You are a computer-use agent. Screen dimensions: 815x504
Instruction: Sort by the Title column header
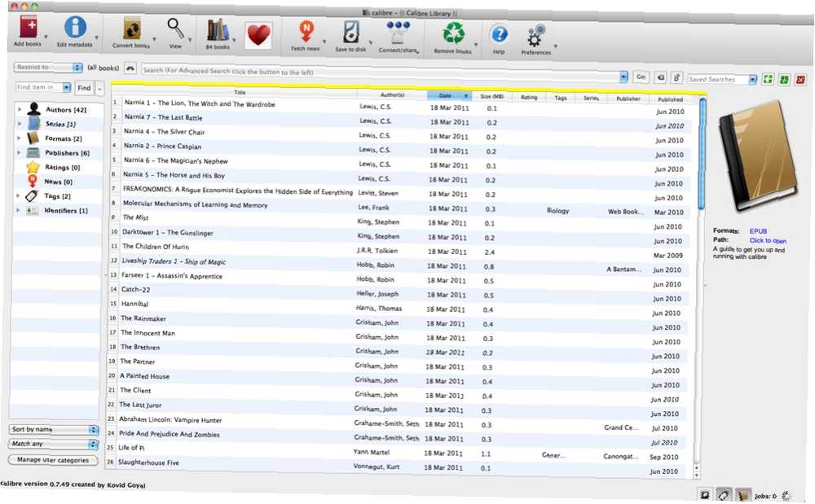[x=239, y=92]
